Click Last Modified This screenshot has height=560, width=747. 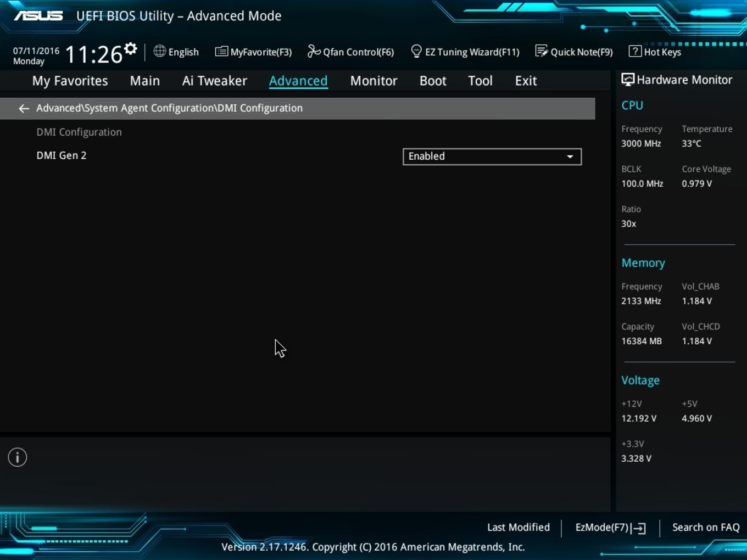click(x=519, y=527)
